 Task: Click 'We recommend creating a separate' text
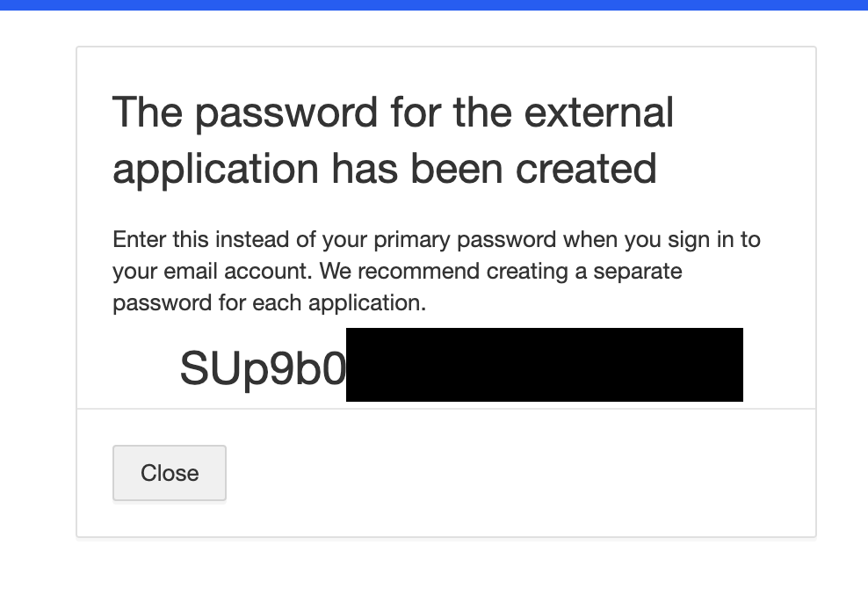501,272
